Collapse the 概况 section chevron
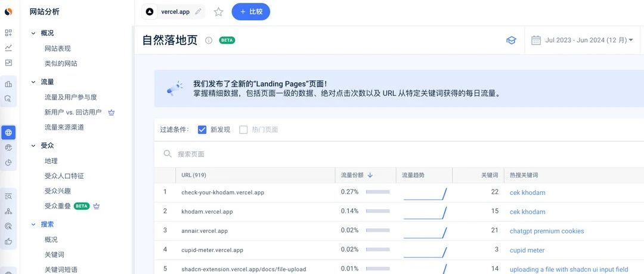Viewport: 644px width, 274px height. tap(33, 33)
